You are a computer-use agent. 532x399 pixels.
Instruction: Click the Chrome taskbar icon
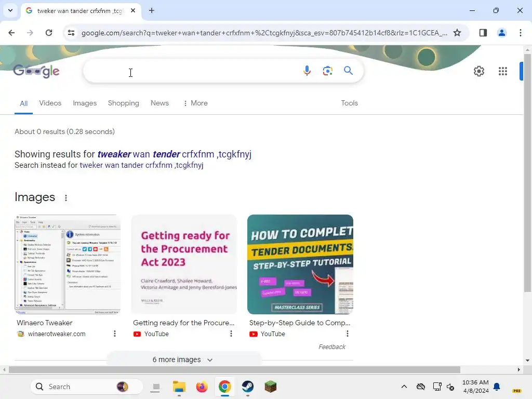click(x=224, y=387)
